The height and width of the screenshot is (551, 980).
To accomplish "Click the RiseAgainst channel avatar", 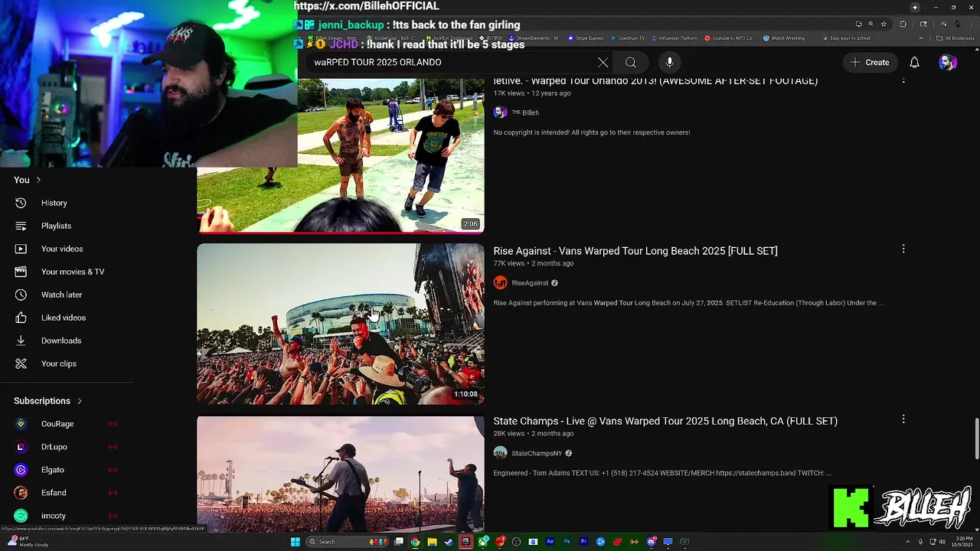I will (x=501, y=283).
